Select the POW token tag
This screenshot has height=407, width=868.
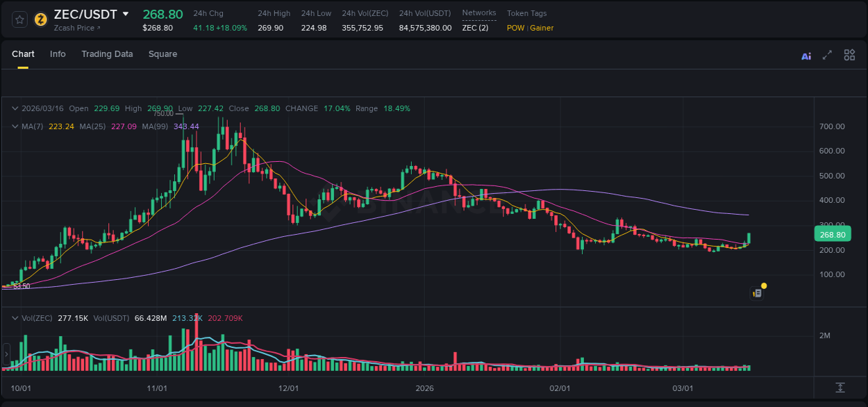(515, 28)
